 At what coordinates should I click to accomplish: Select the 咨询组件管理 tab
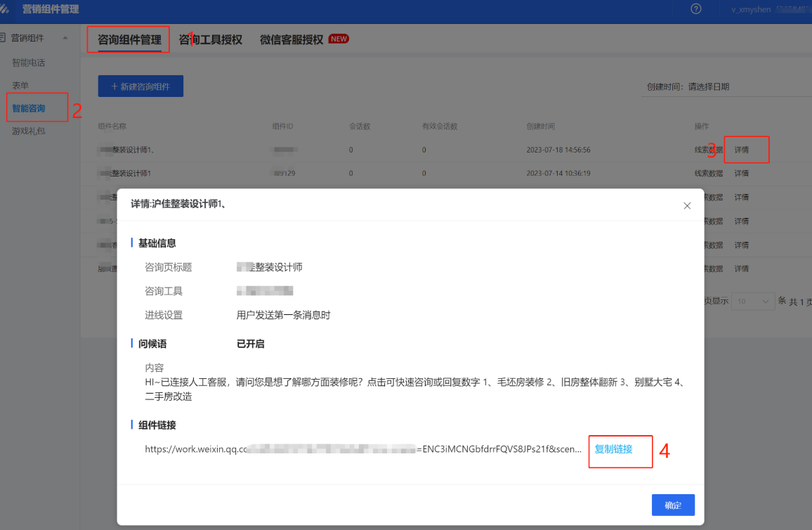128,39
